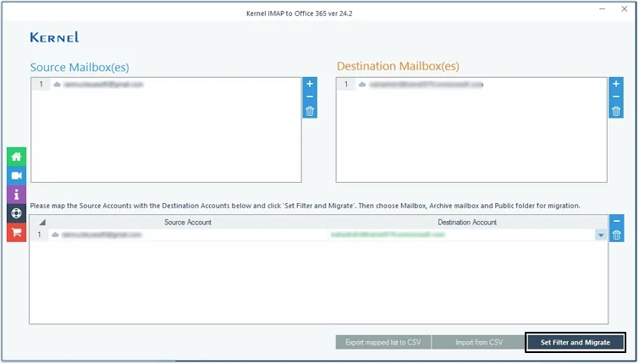Open the video tutorial sidebar icon

coord(16,176)
